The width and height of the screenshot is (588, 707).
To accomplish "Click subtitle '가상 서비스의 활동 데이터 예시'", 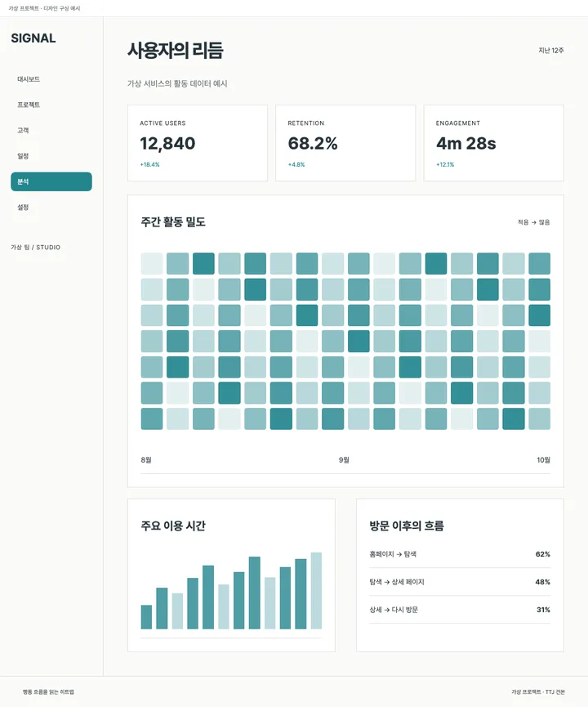I will [x=177, y=84].
